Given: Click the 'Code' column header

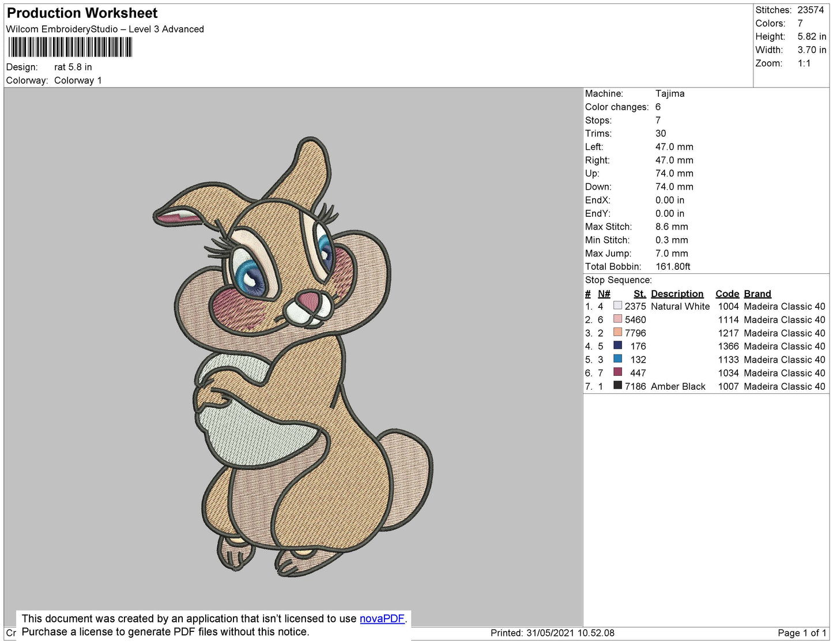Looking at the screenshot, I should coord(727,294).
